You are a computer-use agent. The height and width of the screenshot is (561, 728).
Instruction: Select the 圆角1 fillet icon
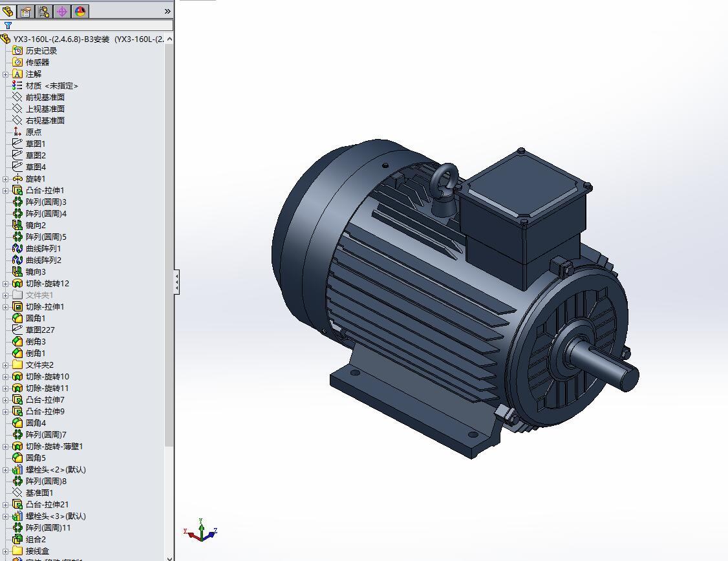pos(17,319)
